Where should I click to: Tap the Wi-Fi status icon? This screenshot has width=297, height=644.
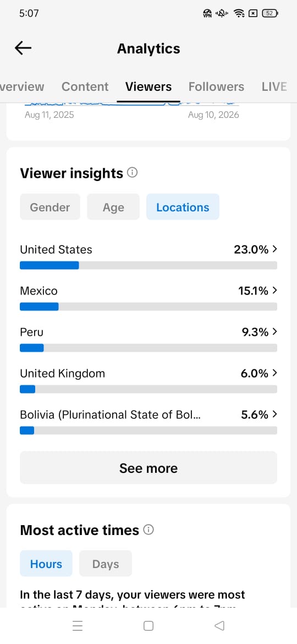(239, 13)
